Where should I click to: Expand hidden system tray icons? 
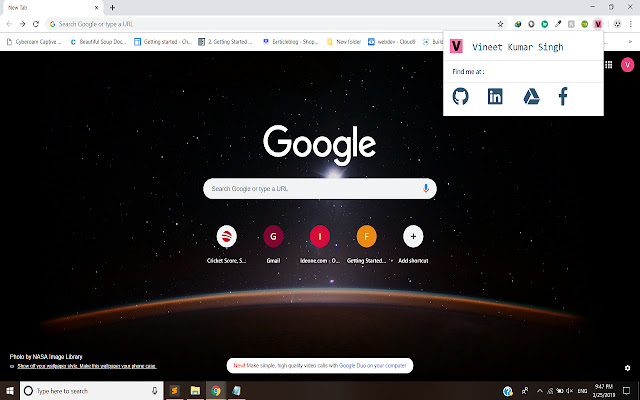[540, 391]
